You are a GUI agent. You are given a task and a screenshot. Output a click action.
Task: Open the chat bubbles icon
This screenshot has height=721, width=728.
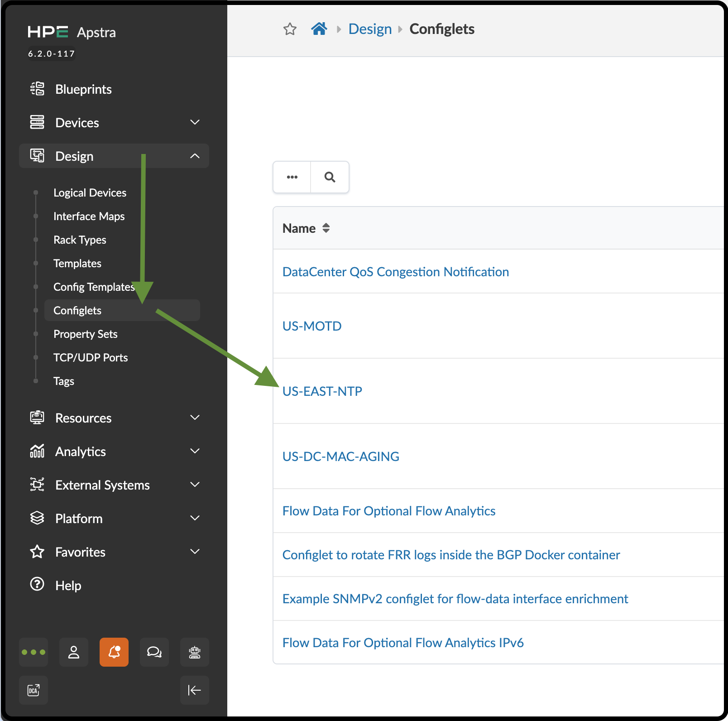[x=154, y=652]
